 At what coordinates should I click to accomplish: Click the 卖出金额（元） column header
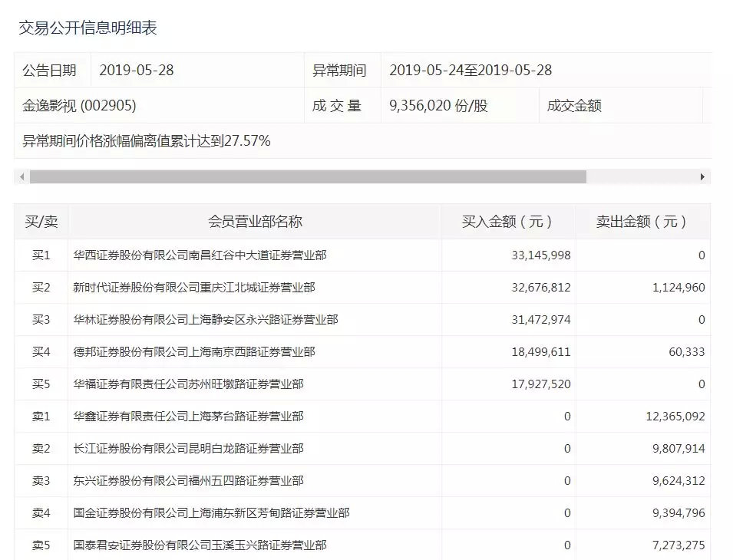pos(642,222)
